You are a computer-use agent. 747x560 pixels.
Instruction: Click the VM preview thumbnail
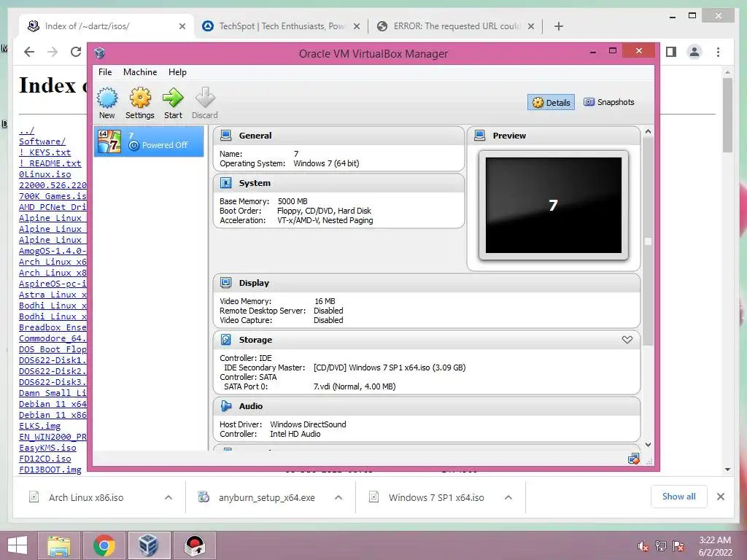554,205
